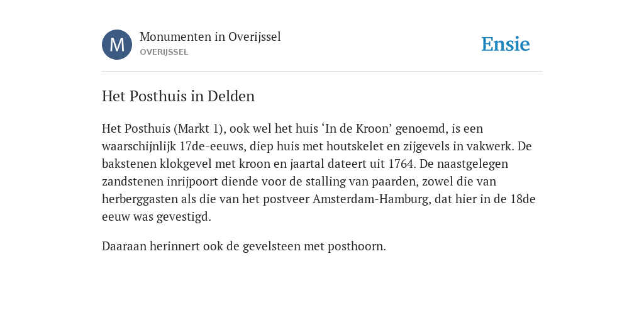Click the word 'inrijpoort' in the paragraph
This screenshot has width=644, height=322.
193,182
